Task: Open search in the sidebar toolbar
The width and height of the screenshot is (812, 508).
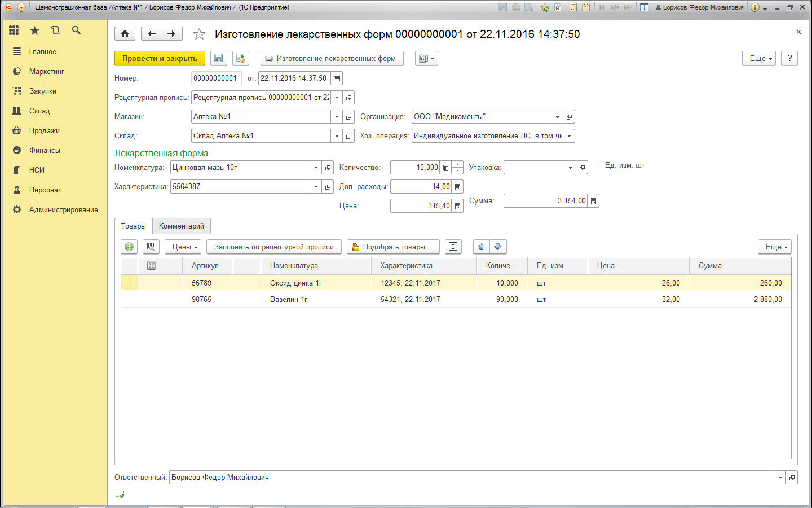Action: (x=76, y=30)
